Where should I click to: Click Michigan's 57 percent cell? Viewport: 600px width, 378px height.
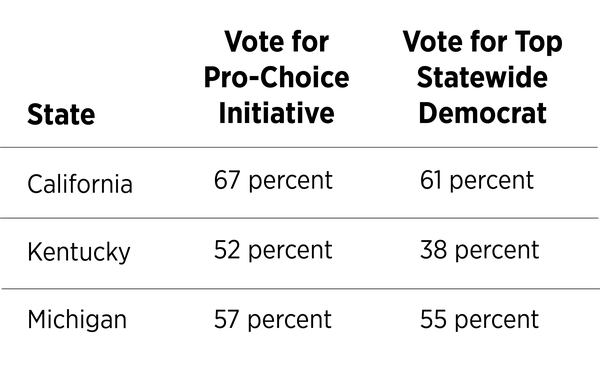[x=273, y=319]
